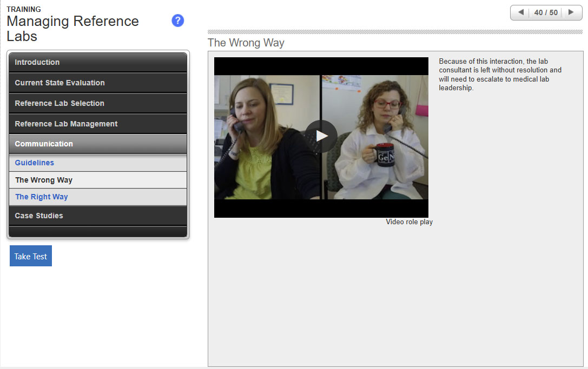588x369 pixels.
Task: Go to the previous slide arrow
Action: click(x=520, y=12)
